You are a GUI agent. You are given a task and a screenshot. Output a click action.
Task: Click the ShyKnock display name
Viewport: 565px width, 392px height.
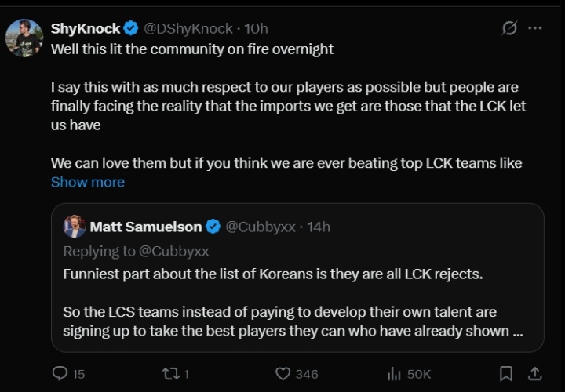pos(86,28)
